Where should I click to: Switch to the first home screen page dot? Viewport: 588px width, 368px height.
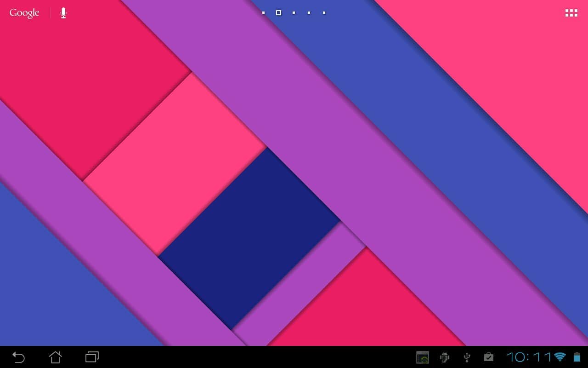click(x=263, y=13)
